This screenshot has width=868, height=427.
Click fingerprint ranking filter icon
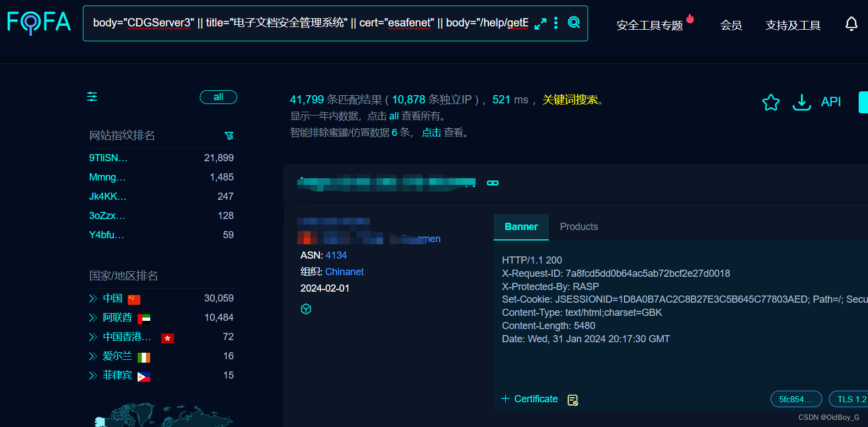coord(229,136)
